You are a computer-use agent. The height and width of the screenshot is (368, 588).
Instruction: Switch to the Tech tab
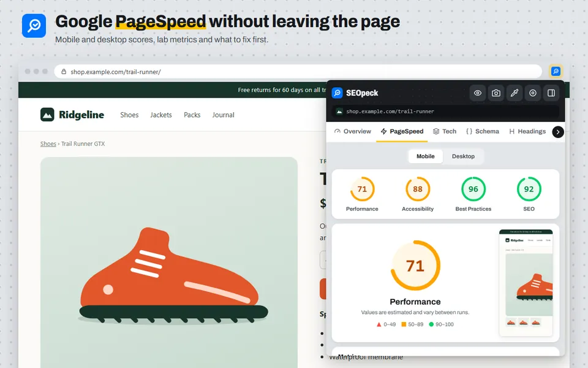click(445, 131)
